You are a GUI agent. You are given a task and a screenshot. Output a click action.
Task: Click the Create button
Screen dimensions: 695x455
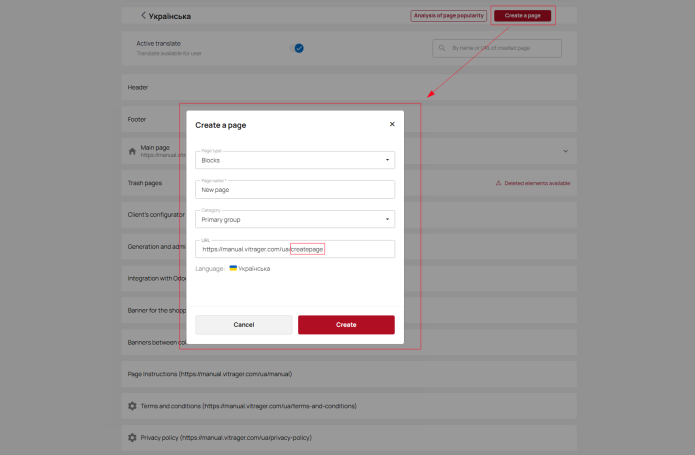pyautogui.click(x=346, y=325)
